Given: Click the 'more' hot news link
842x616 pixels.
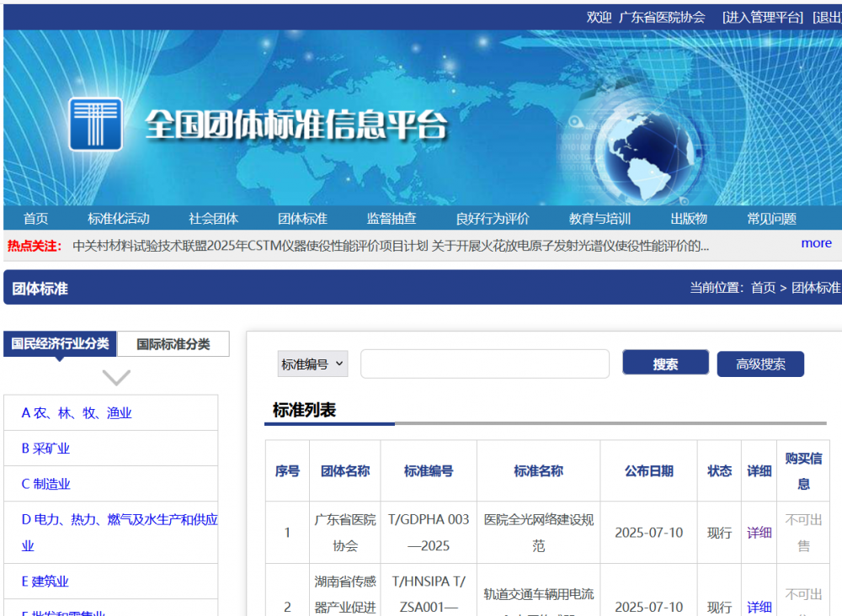Looking at the screenshot, I should (816, 243).
